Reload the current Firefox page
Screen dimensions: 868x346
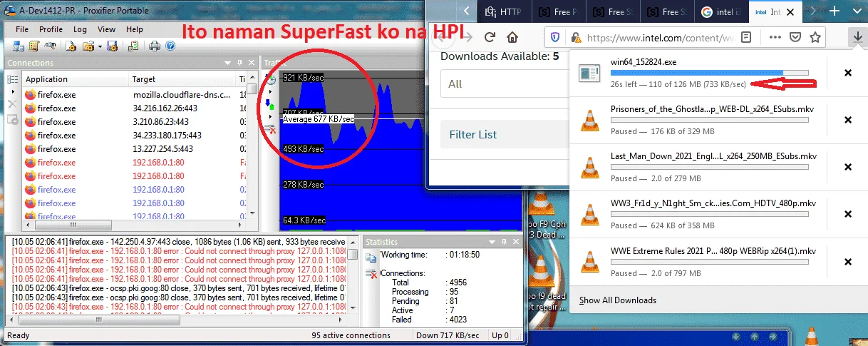(x=490, y=37)
